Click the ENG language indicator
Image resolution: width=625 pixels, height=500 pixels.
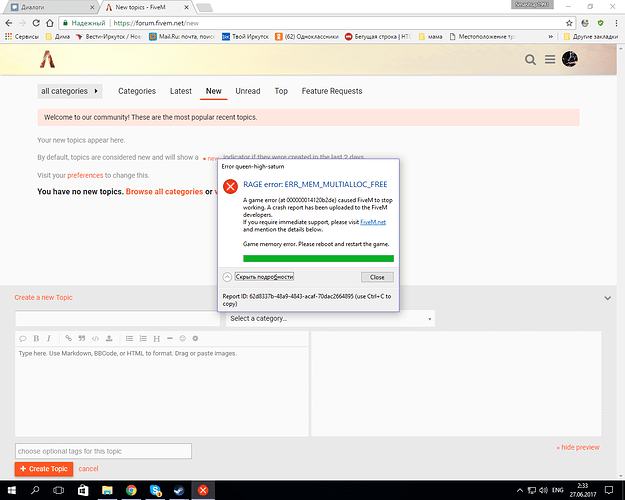tap(558, 490)
